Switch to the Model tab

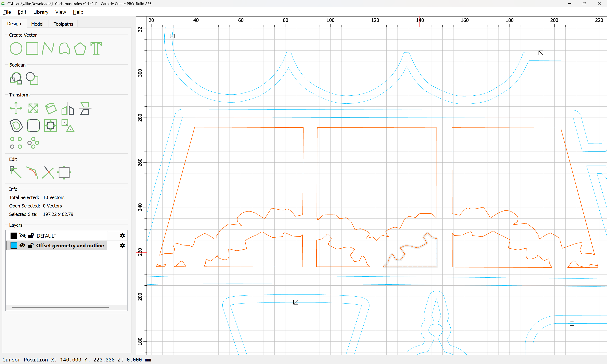(x=37, y=24)
